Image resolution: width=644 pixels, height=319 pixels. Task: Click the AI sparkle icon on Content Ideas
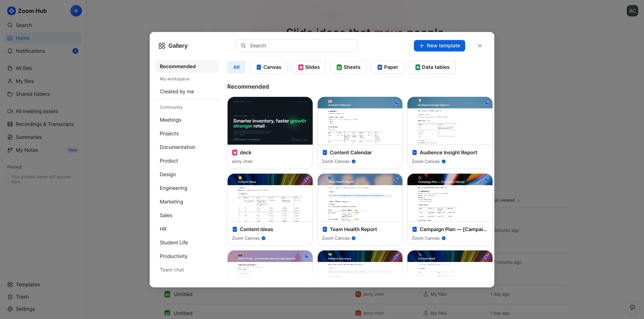pyautogui.click(x=307, y=179)
